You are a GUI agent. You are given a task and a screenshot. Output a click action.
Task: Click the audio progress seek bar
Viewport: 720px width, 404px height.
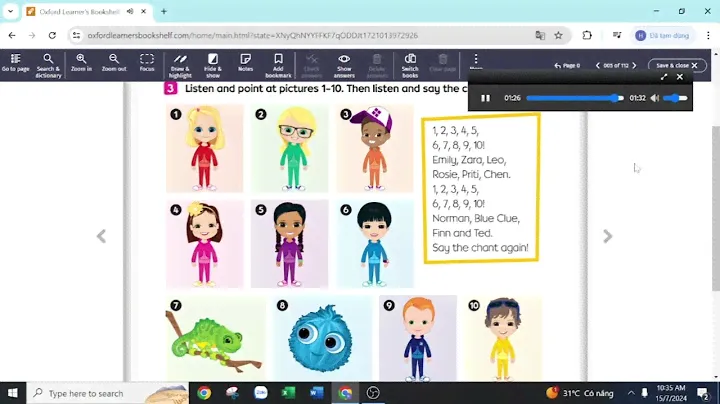tap(574, 98)
